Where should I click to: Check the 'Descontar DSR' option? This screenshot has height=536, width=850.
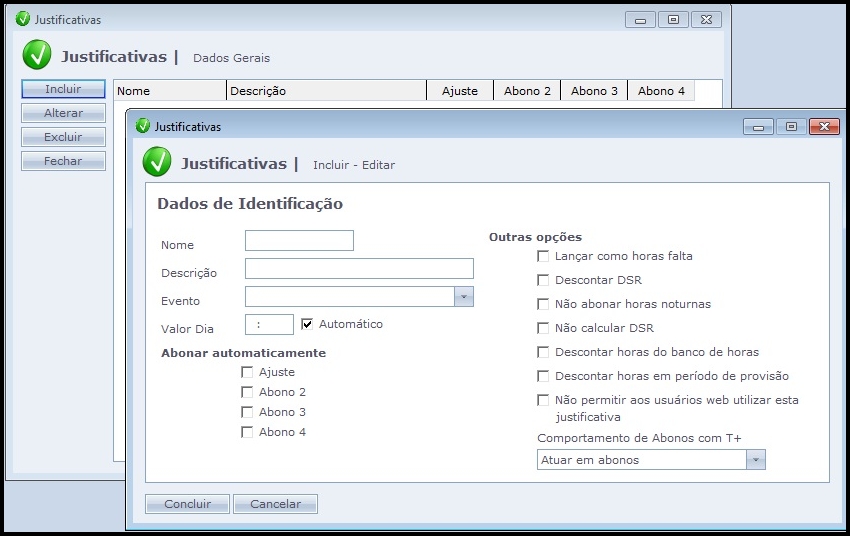(x=543, y=280)
